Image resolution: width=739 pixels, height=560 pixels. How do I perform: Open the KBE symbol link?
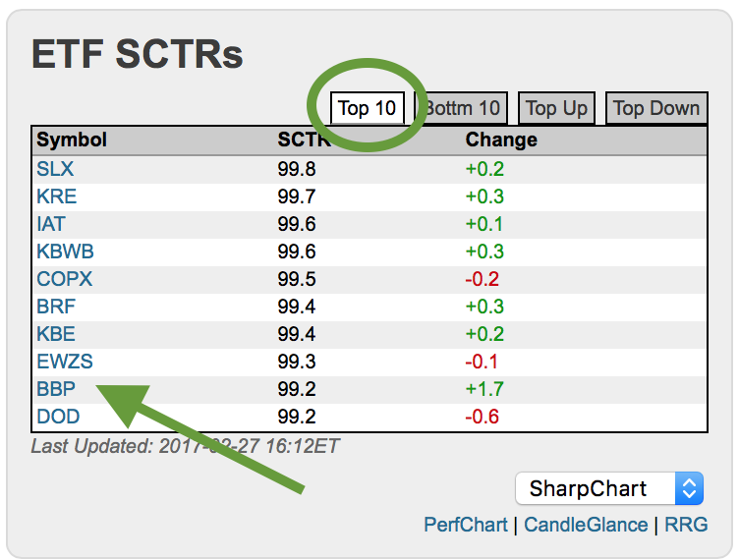(x=55, y=334)
